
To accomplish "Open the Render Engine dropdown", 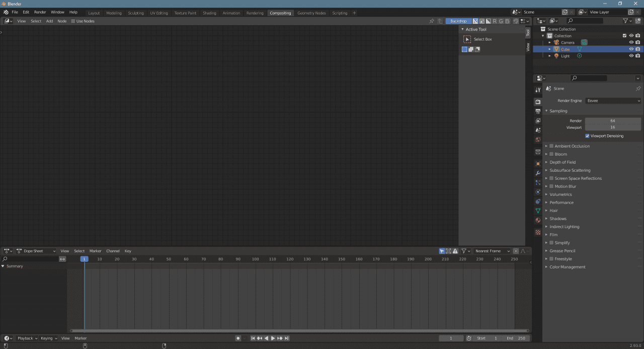I will pos(613,100).
